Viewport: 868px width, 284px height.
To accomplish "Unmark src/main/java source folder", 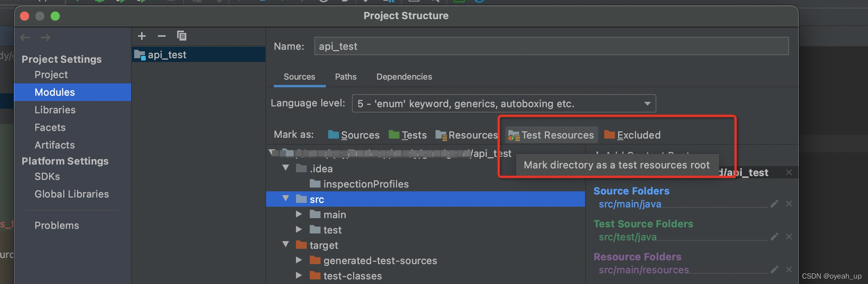I will pyautogui.click(x=789, y=204).
